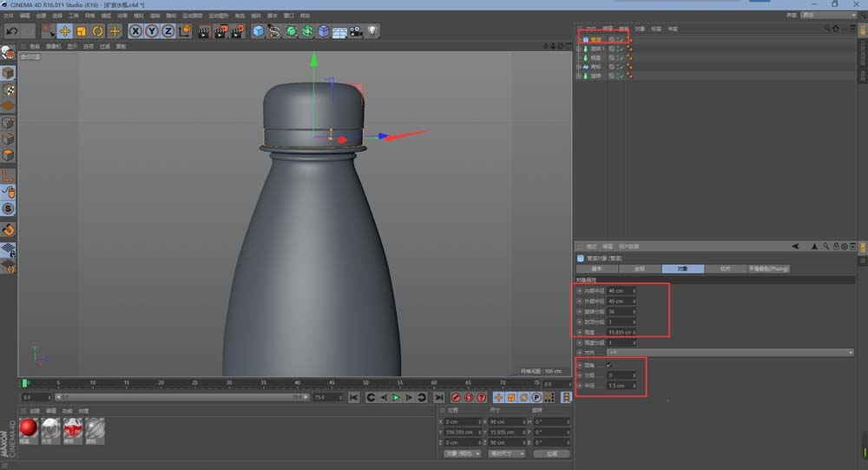Open the 方向 (Orientation) dropdown

coord(729,353)
